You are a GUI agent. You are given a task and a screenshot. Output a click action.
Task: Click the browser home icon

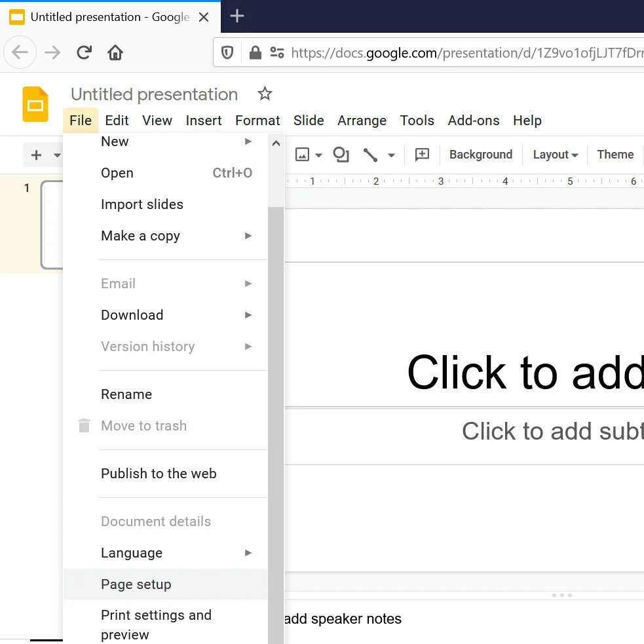click(x=115, y=52)
